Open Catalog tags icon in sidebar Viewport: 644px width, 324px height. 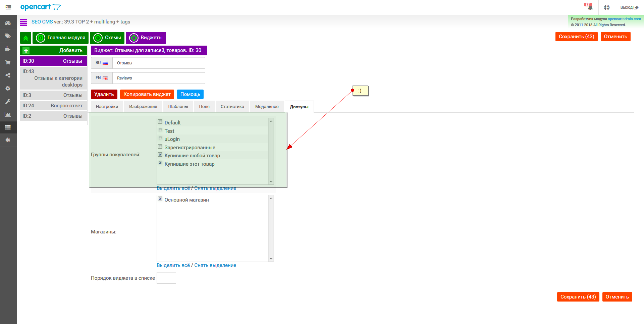coord(8,36)
